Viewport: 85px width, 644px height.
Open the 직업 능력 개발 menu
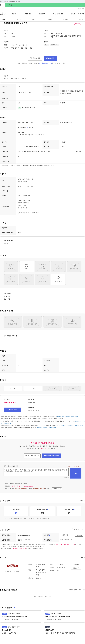point(58,14)
